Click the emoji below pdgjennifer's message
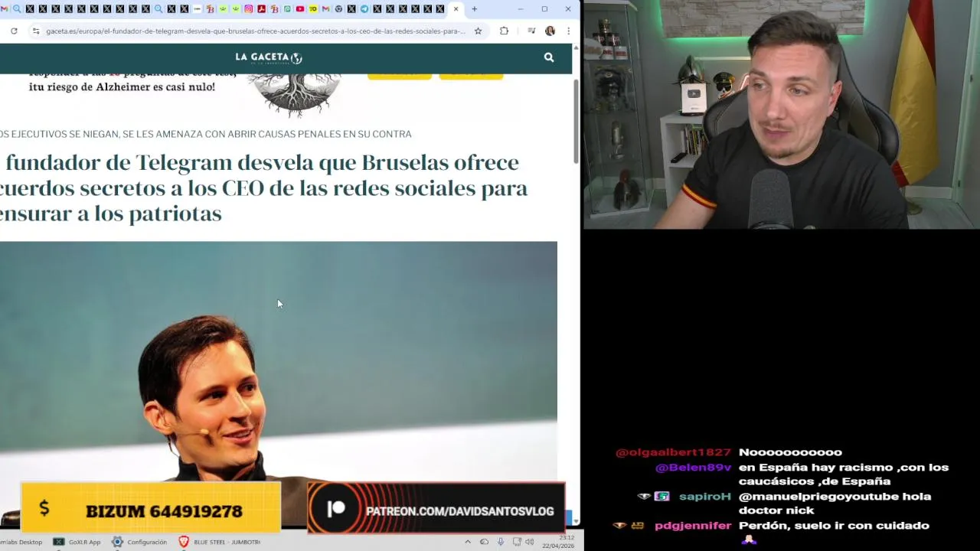 (748, 540)
